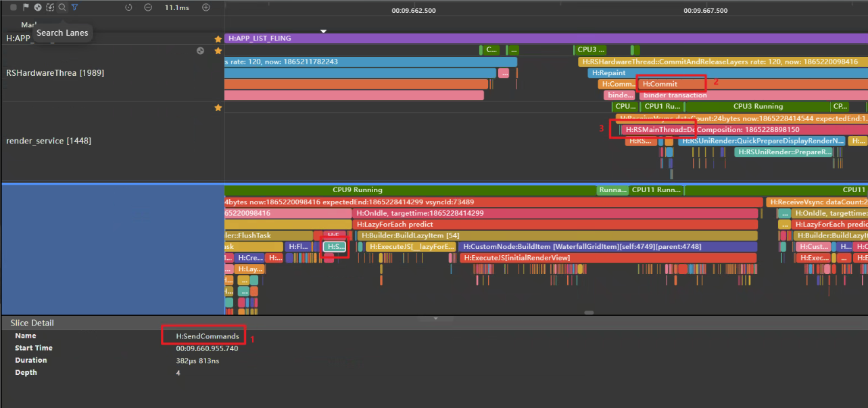Select the render_service [1448] lane label

48,141
